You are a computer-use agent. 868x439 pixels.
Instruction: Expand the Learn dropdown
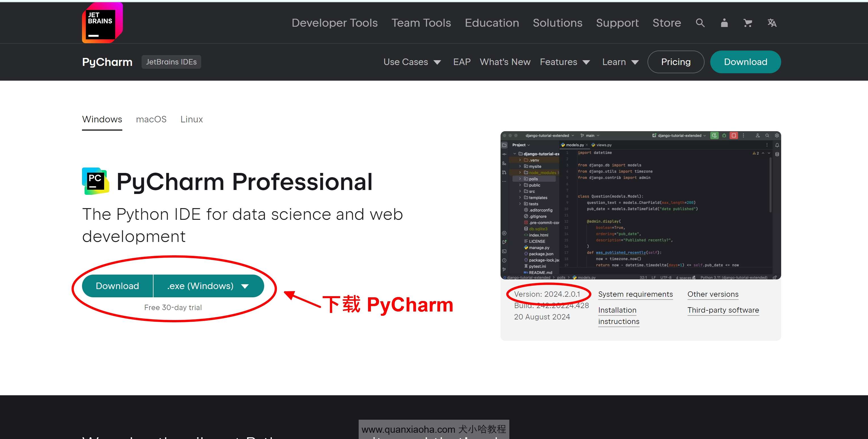coord(620,62)
